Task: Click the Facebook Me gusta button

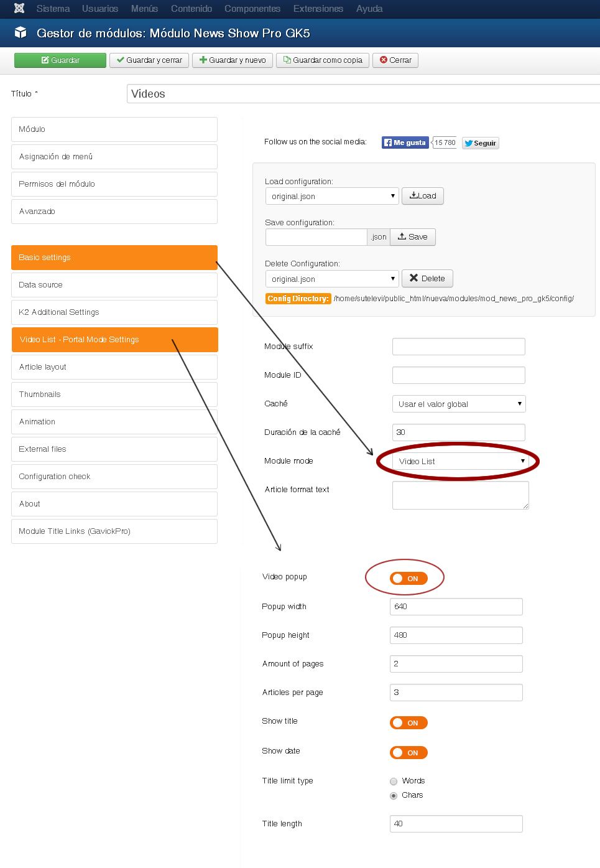Action: coord(405,142)
